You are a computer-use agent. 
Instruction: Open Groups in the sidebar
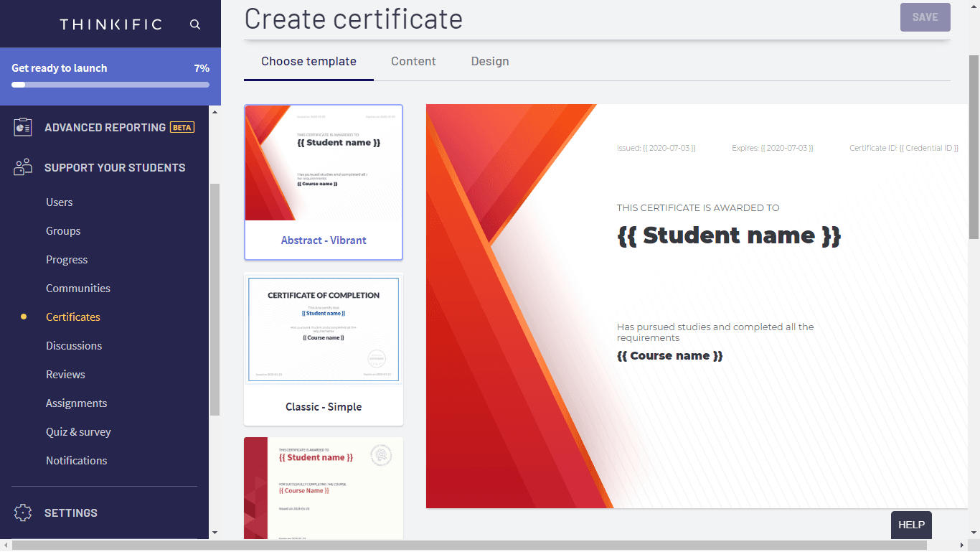pos(63,231)
